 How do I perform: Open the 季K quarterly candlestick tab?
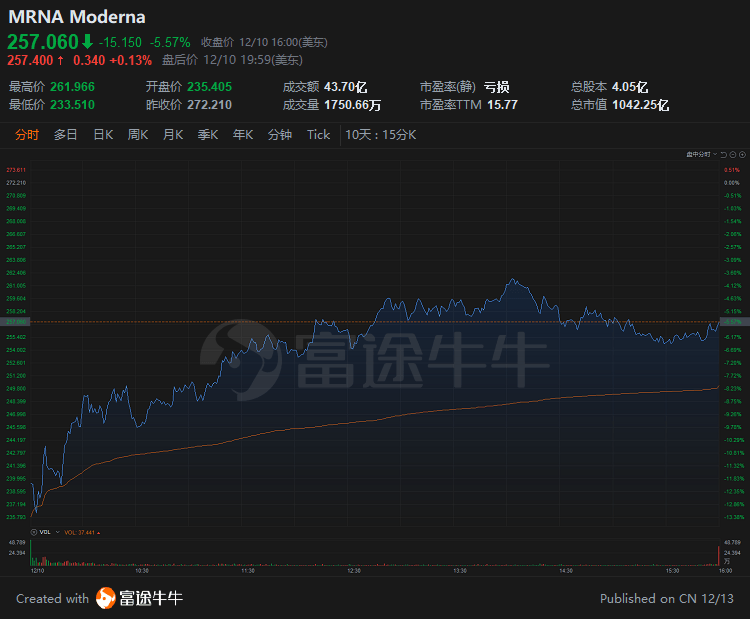[x=208, y=135]
